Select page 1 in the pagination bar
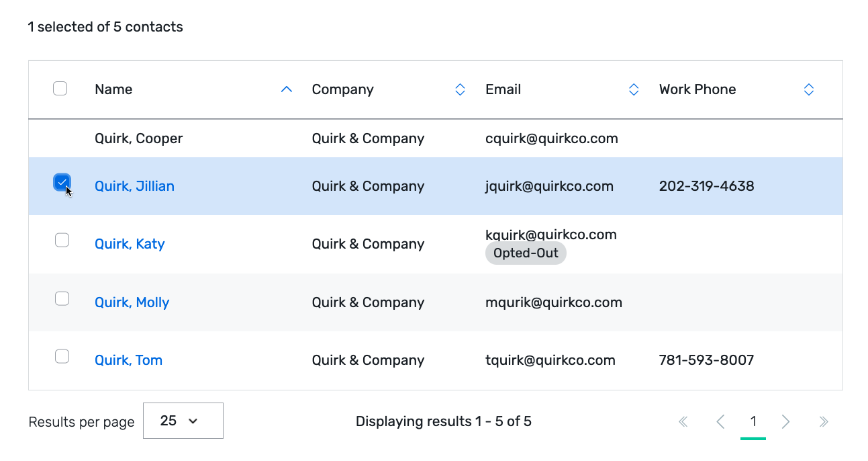Image resolution: width=868 pixels, height=461 pixels. click(x=753, y=421)
